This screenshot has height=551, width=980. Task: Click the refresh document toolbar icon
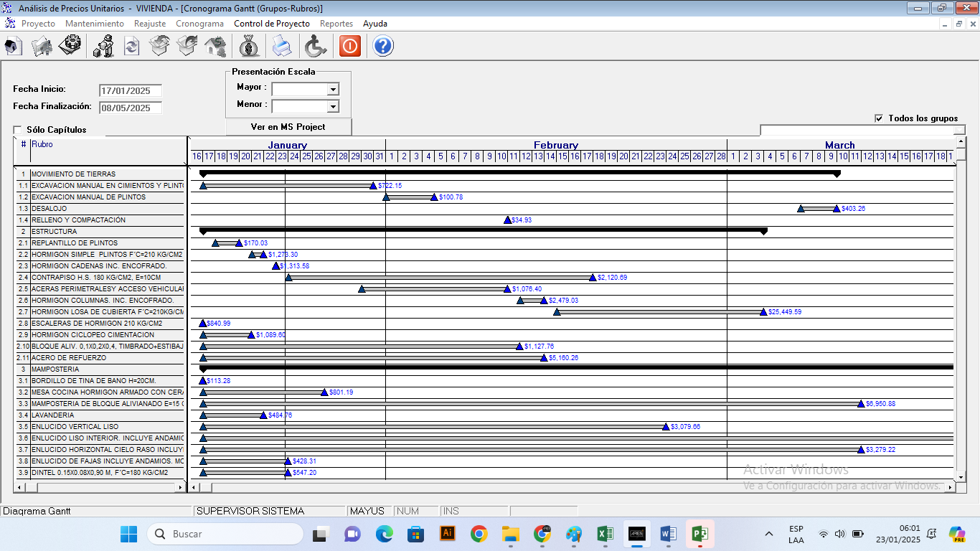[132, 47]
